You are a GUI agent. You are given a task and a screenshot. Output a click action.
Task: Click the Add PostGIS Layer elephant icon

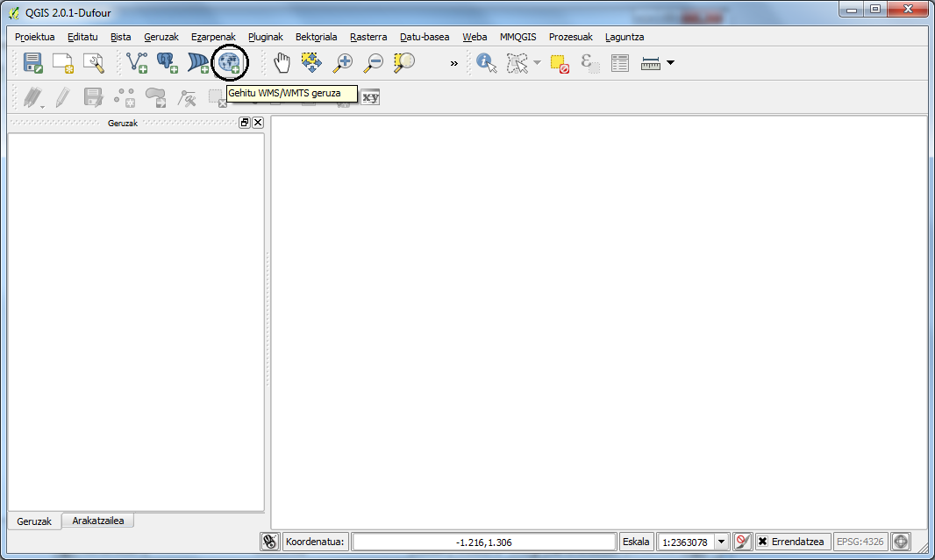point(167,62)
